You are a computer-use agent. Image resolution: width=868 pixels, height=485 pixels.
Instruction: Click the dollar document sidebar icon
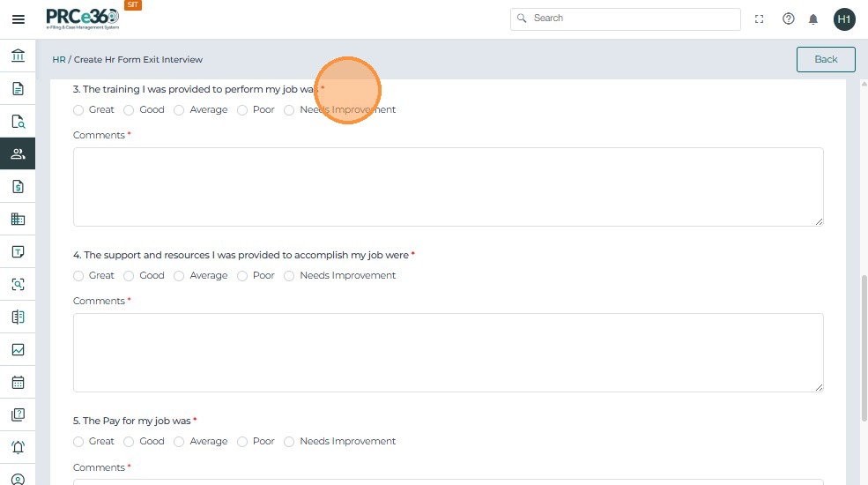[x=18, y=186]
